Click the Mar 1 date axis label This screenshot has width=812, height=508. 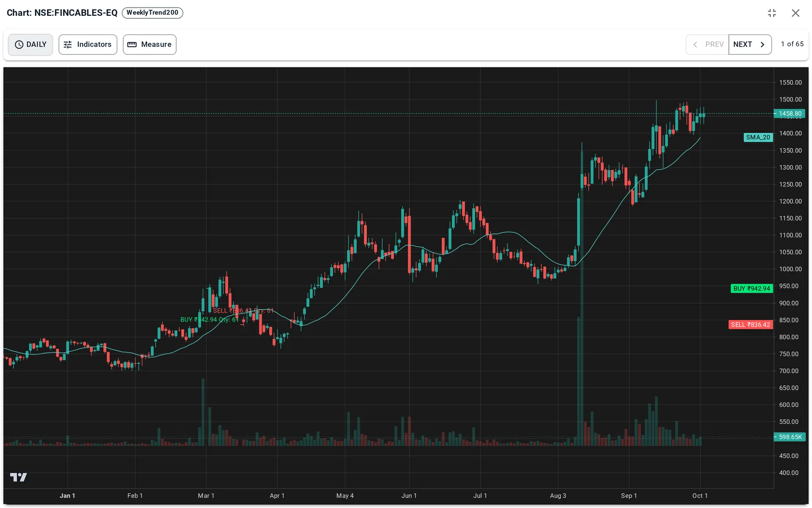(x=206, y=496)
